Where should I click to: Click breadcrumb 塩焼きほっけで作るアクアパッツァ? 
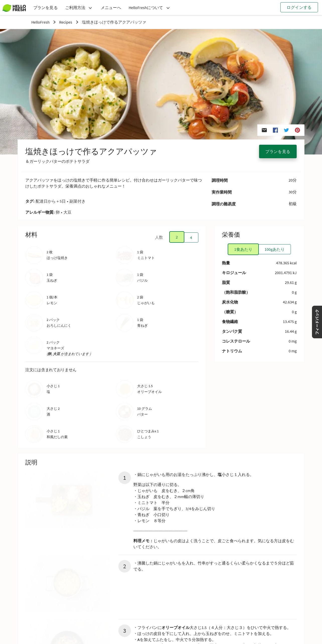(x=114, y=22)
